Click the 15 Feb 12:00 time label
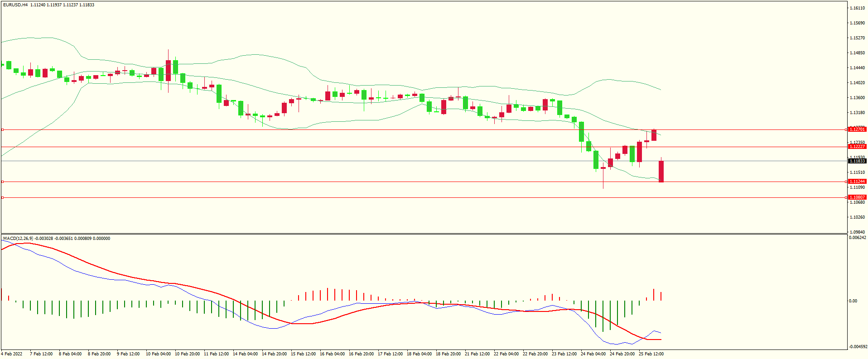The image size is (868, 359). click(303, 354)
